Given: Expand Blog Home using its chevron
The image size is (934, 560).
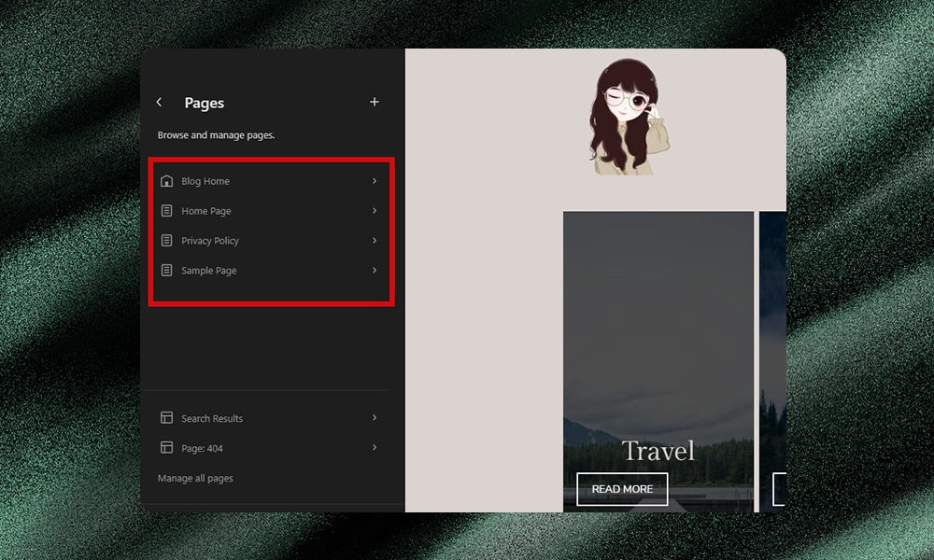Looking at the screenshot, I should pyautogui.click(x=374, y=181).
